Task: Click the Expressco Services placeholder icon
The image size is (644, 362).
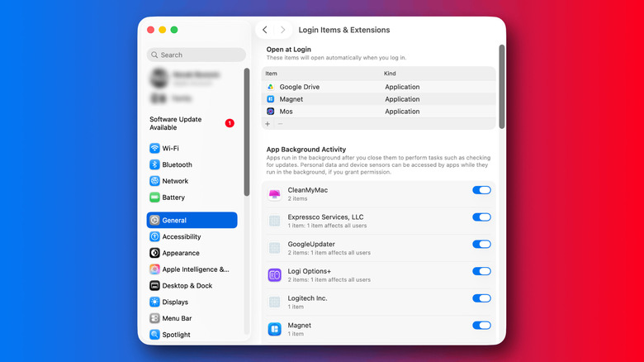Action: click(274, 221)
